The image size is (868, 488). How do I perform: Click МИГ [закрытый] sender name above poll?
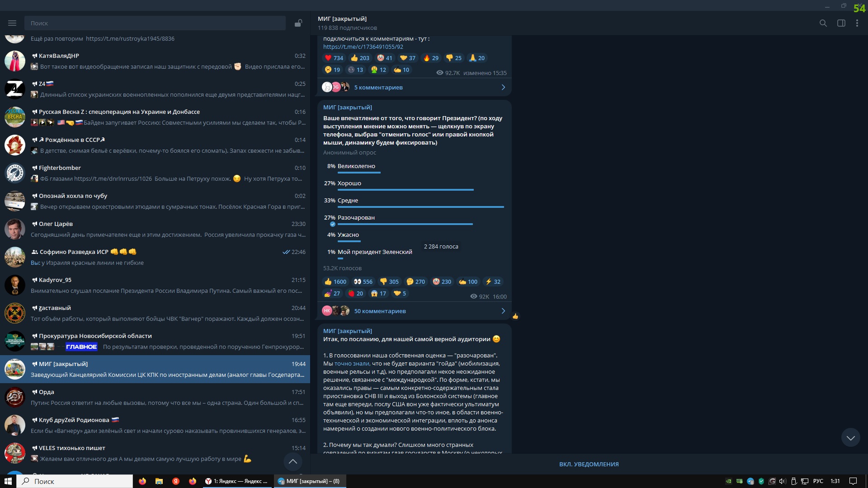coord(347,107)
